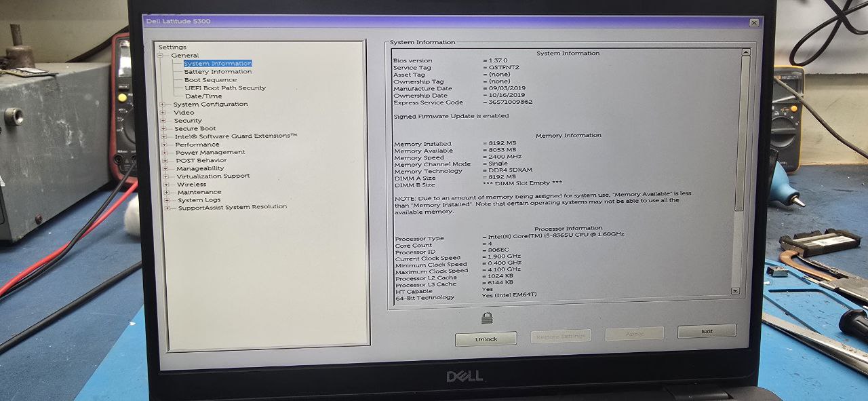Expand the Performance node

[164, 144]
